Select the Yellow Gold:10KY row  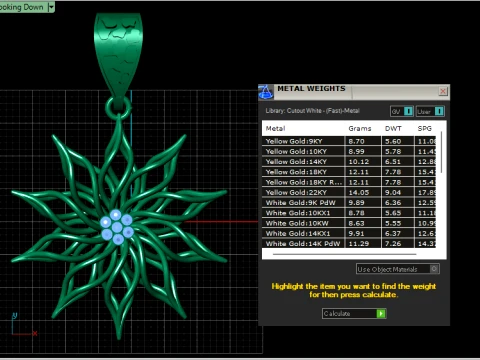pos(349,152)
